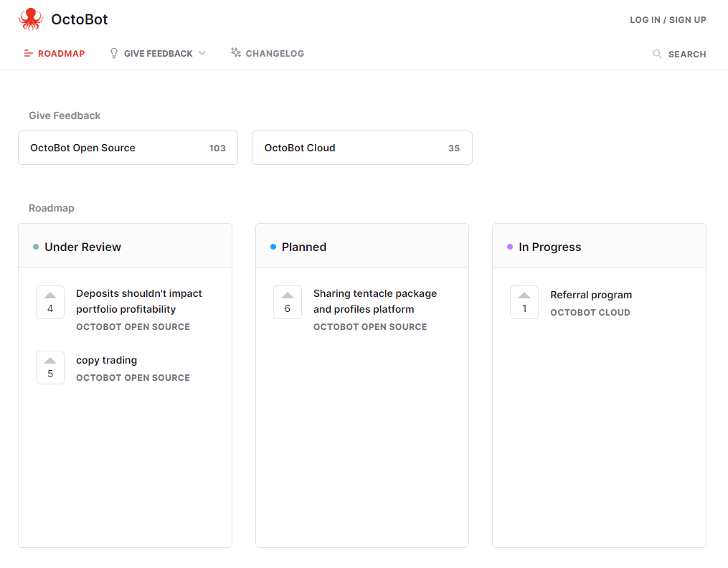Open the OctoBot Cloud feedback board
The image size is (728, 568).
coord(362,148)
